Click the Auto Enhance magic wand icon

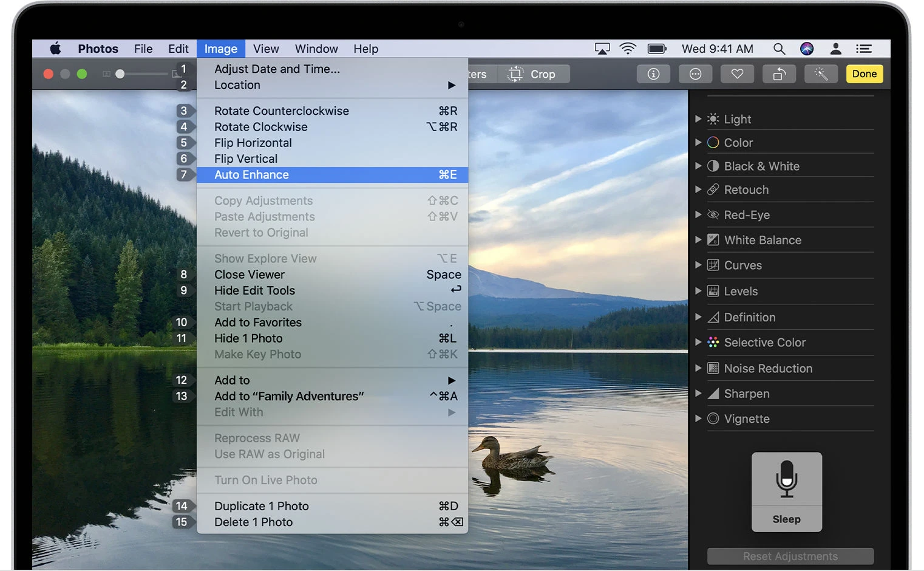coord(821,74)
